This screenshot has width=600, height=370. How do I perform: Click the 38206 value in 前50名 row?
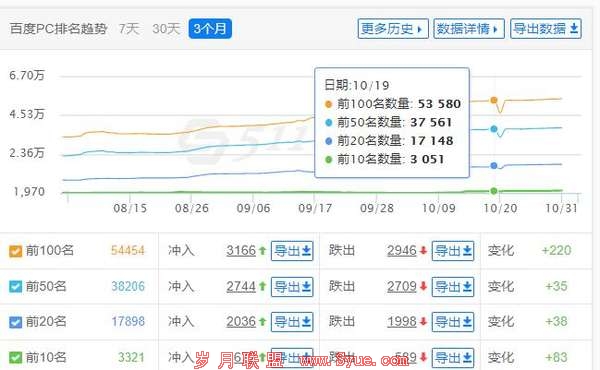coord(128,286)
